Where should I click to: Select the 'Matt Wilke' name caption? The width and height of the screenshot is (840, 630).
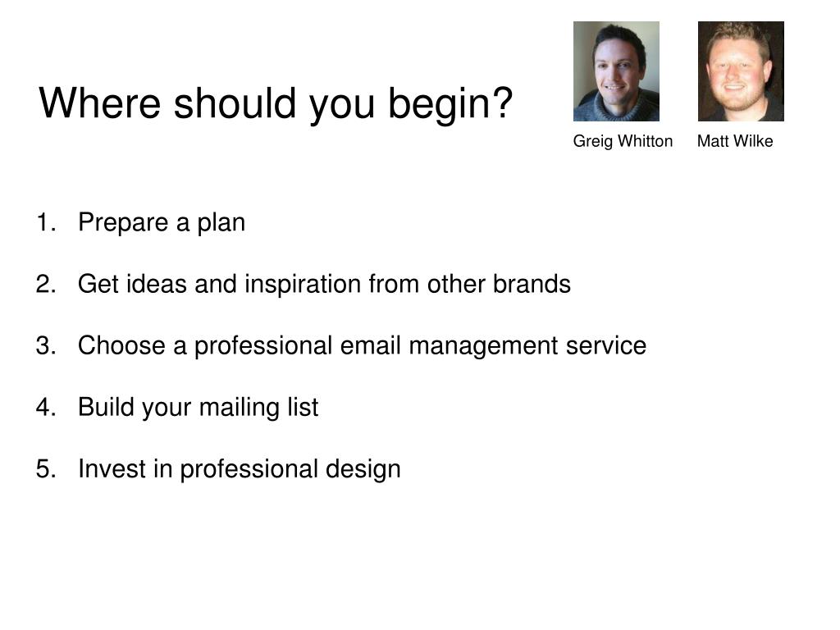point(735,141)
